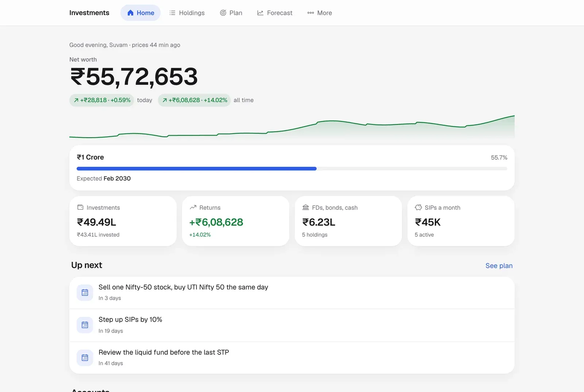Click the home icon in navigation
Viewport: 584px width, 392px height.
tap(130, 13)
